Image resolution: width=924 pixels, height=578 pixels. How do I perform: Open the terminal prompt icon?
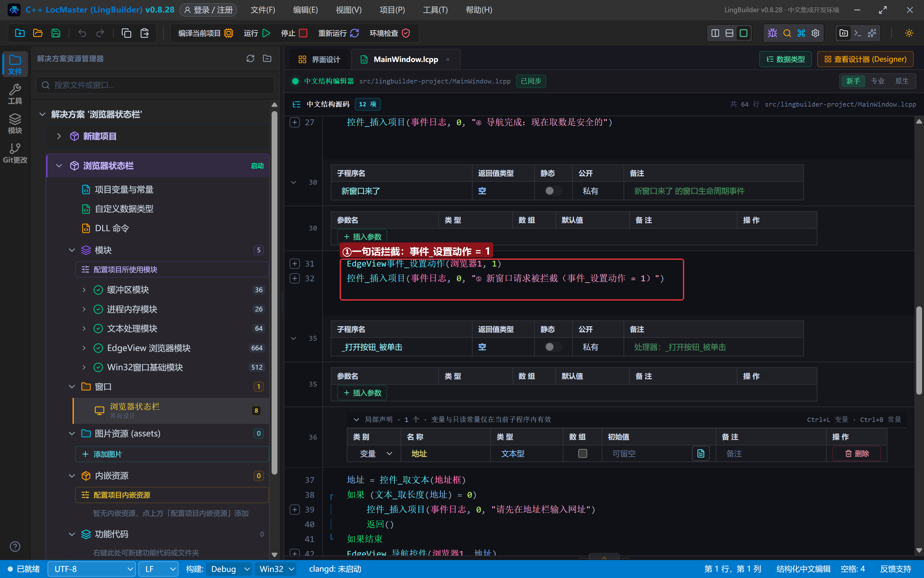858,33
